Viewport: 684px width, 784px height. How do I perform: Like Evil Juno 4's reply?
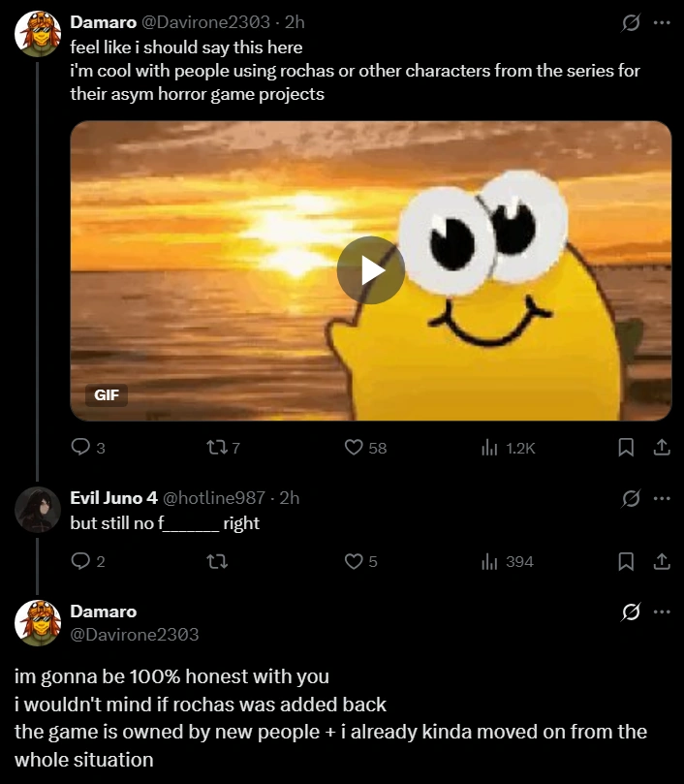355,561
